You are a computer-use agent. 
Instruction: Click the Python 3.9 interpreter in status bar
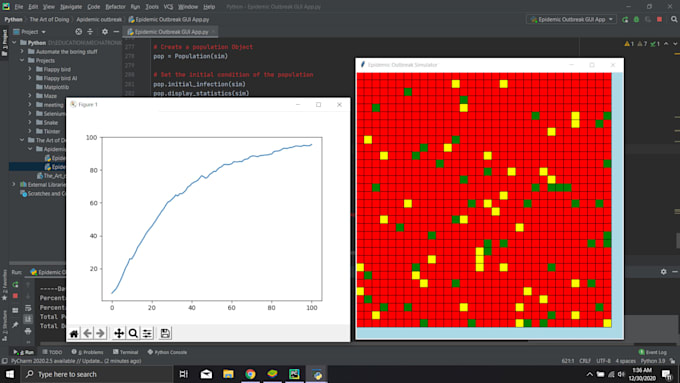click(x=653, y=361)
